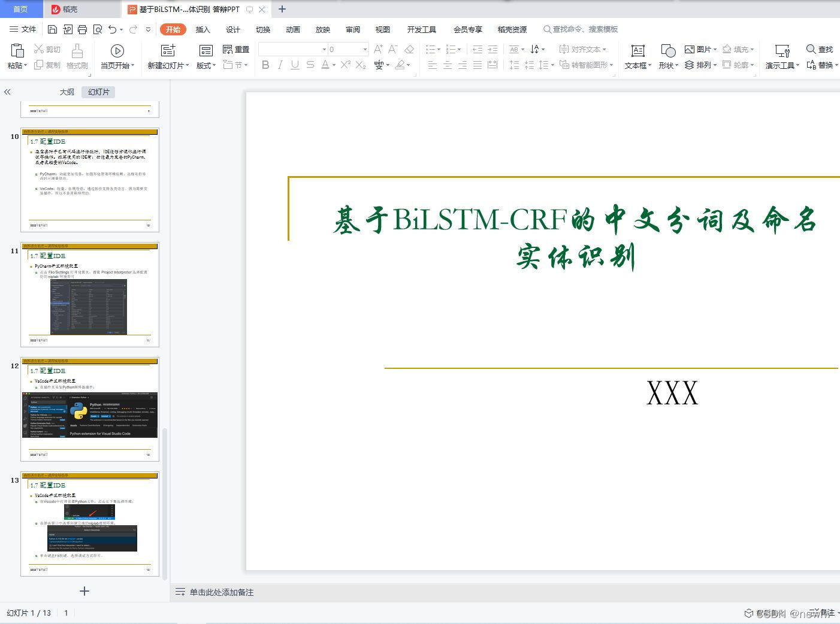Select slide 11 thumbnail
This screenshot has width=840, height=624.
click(x=90, y=295)
